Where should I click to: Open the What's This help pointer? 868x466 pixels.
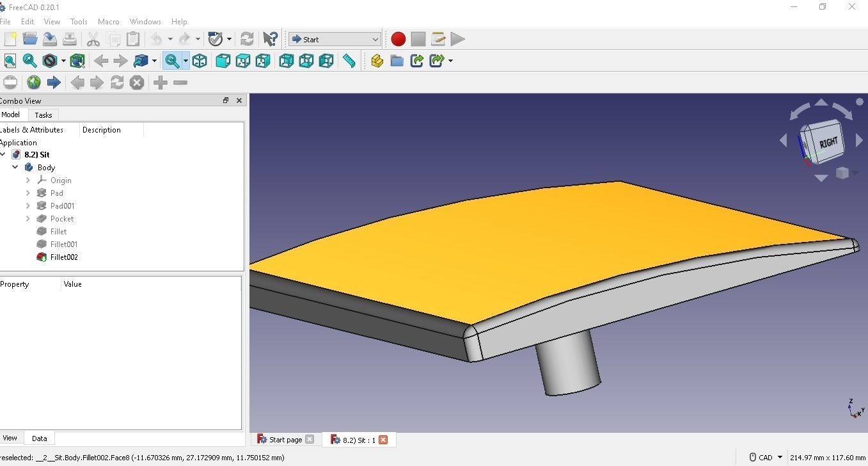pos(270,39)
